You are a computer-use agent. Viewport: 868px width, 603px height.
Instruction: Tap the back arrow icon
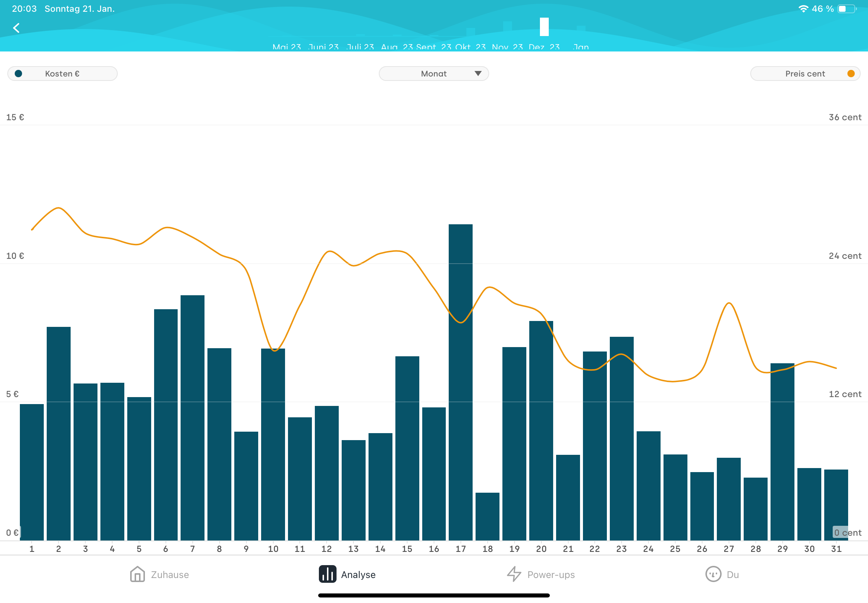[16, 28]
